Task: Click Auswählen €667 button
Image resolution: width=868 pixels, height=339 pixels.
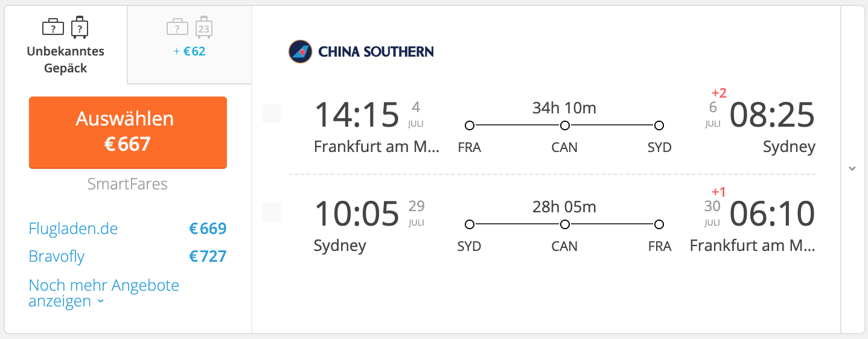Action: tap(128, 132)
